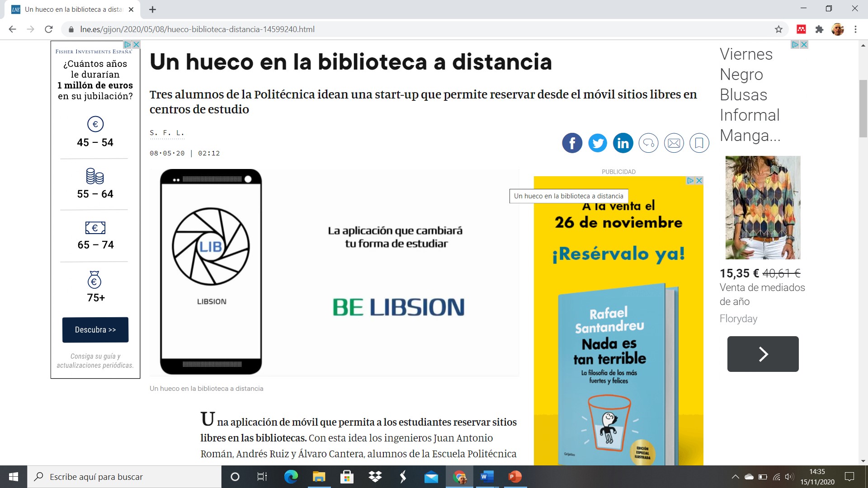Send article by email icon
The height and width of the screenshot is (488, 868).
(674, 143)
